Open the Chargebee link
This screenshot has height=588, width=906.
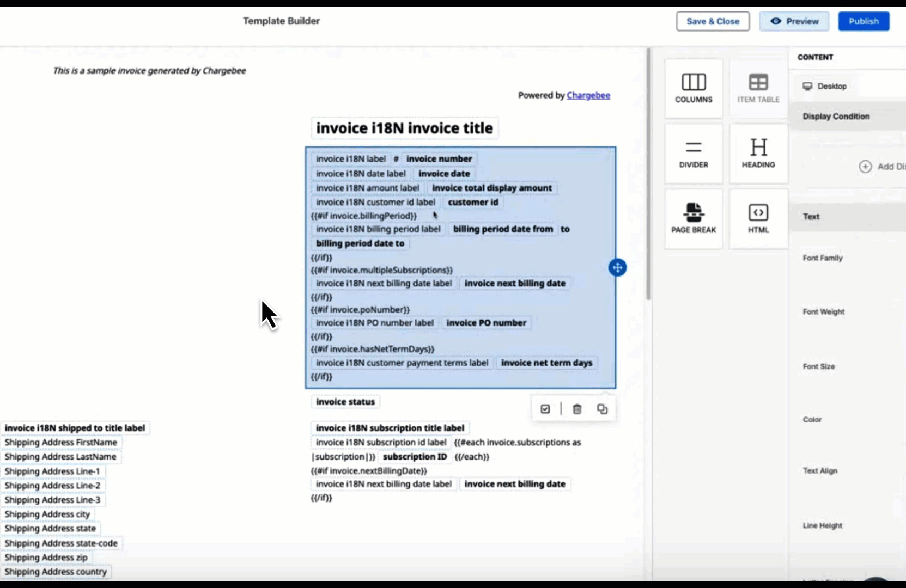click(588, 95)
